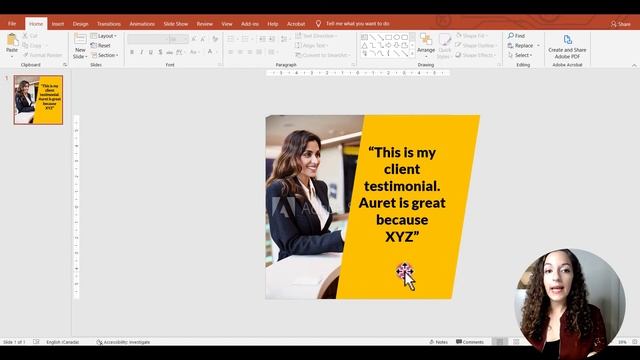Screen dimensions: 640x360
Task: Switch to Normal view in status bar
Action: [500, 342]
